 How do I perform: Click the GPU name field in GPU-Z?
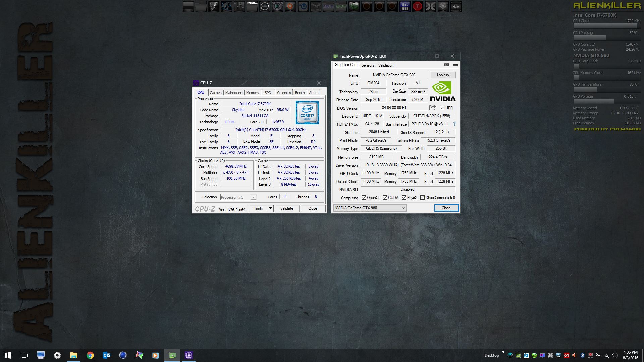(394, 75)
